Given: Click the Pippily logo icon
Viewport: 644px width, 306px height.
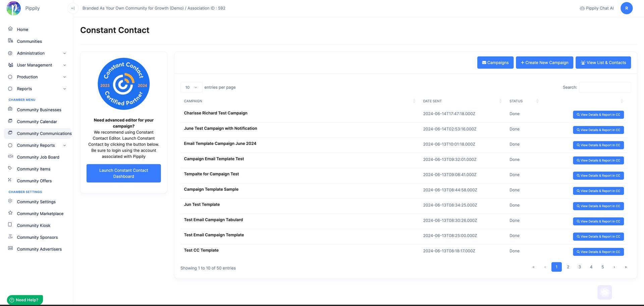Looking at the screenshot, I should (x=13, y=8).
